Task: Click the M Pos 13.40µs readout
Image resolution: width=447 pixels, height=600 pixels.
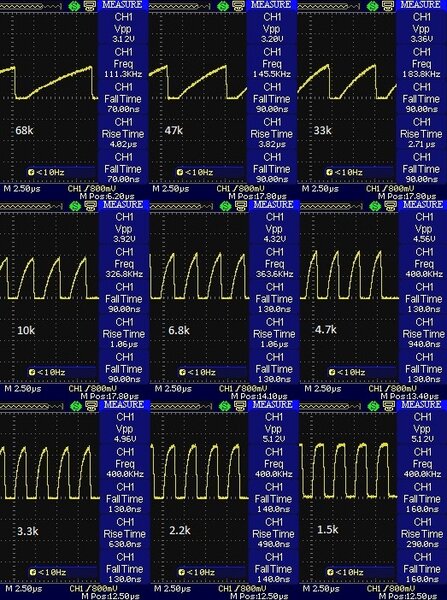Action: pos(408,397)
